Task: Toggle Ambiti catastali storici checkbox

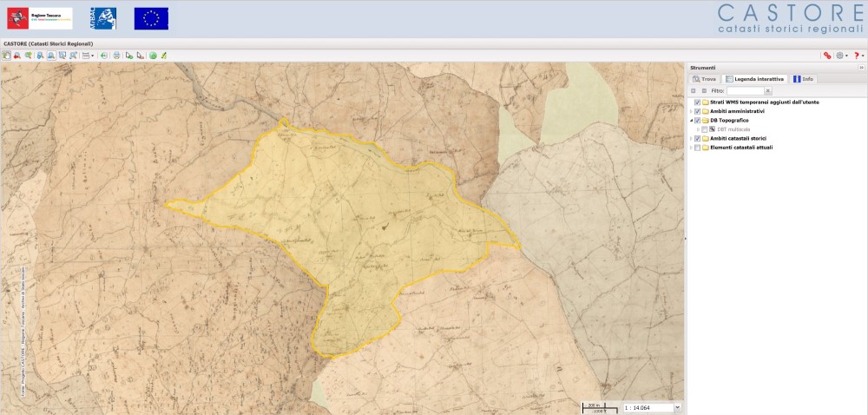Action: click(x=698, y=138)
